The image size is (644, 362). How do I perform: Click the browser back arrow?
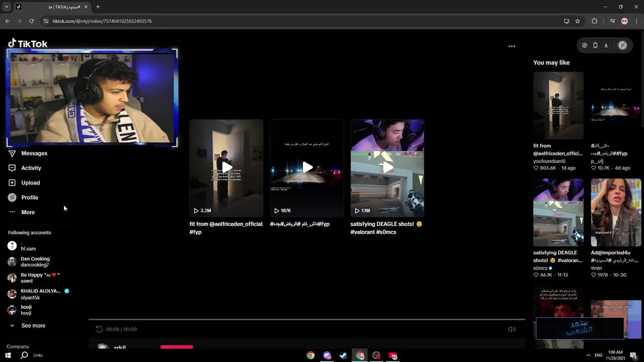point(7,21)
